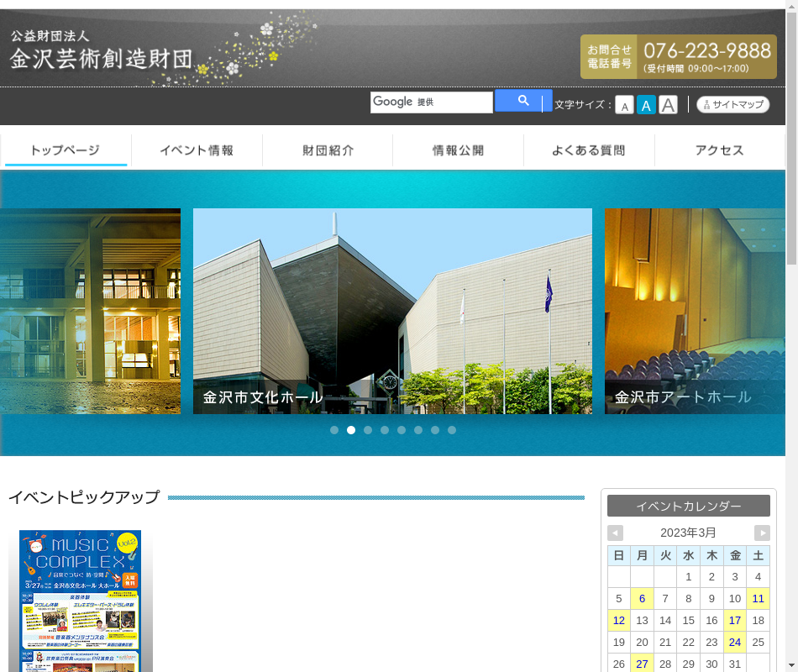Open the 情報公開 navigation menu
Screen dimensions: 798x672
click(x=458, y=150)
